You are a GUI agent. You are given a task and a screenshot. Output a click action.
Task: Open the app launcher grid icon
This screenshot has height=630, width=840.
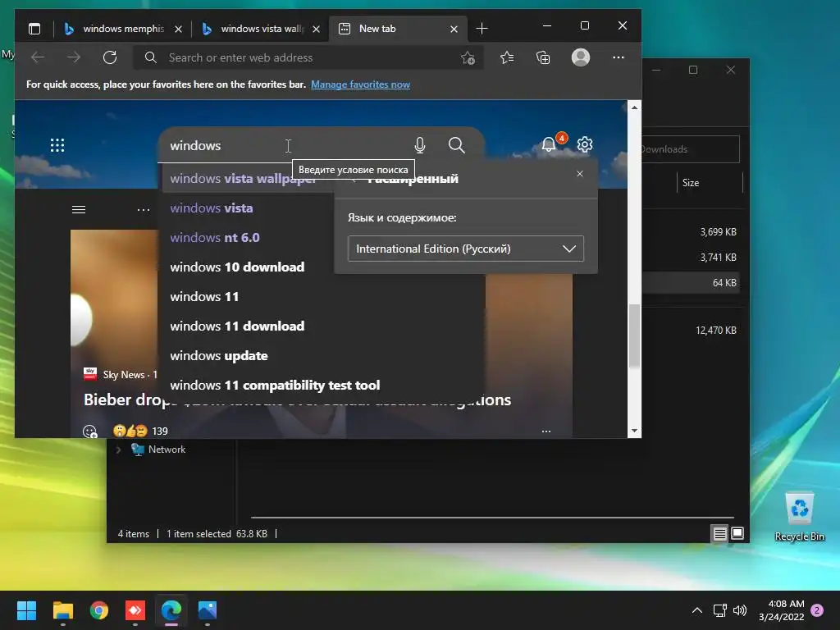tap(57, 145)
